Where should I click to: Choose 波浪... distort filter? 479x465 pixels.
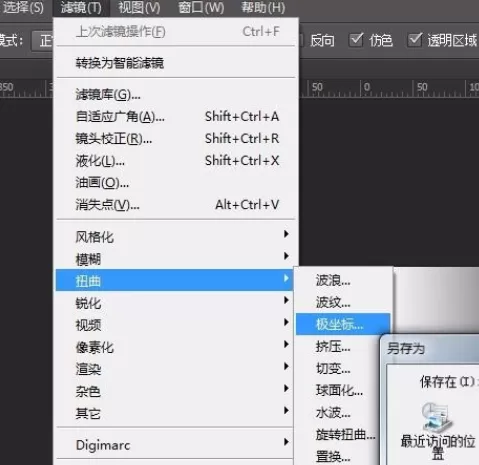coord(343,280)
